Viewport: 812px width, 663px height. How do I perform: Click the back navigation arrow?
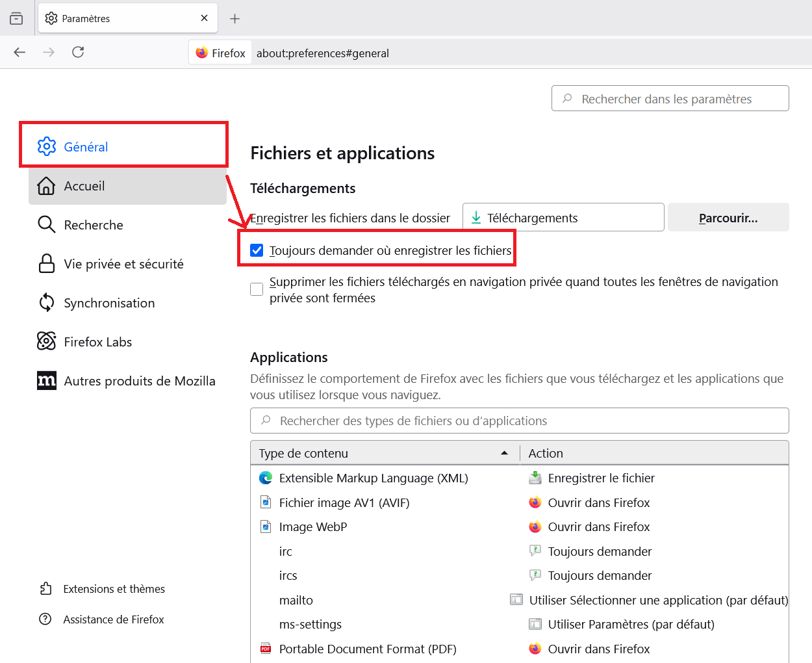(19, 52)
